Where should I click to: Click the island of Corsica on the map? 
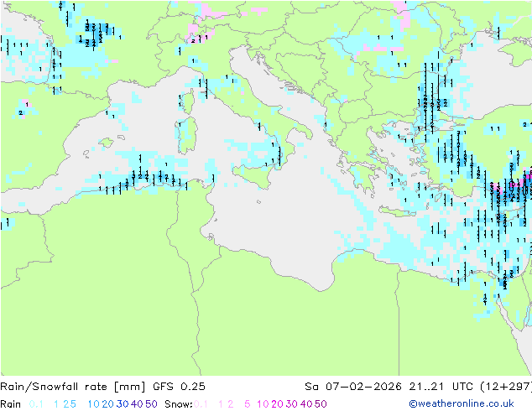[x=190, y=101]
